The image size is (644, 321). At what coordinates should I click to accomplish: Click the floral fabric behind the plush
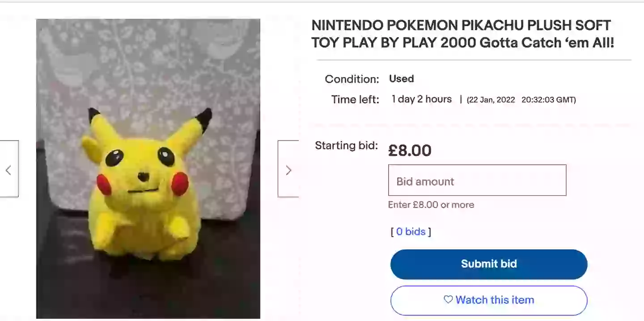[x=148, y=63]
